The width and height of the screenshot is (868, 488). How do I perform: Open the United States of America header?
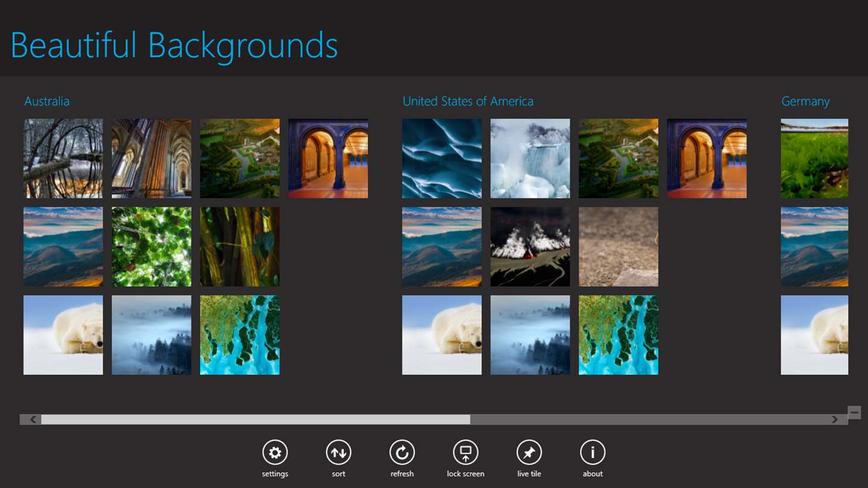pyautogui.click(x=468, y=101)
